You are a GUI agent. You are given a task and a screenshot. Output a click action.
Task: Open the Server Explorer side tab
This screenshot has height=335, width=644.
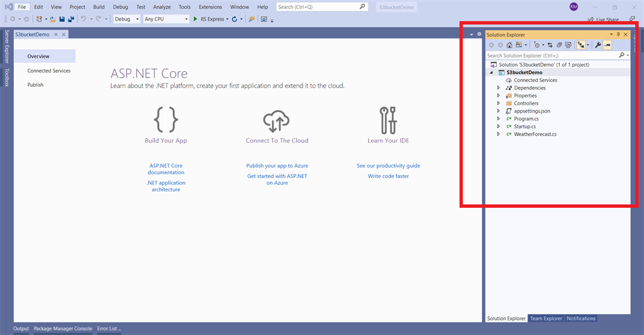[6, 47]
